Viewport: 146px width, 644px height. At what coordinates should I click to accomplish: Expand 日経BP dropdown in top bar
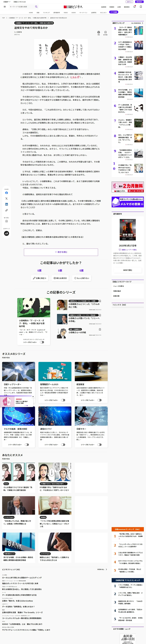7,2
